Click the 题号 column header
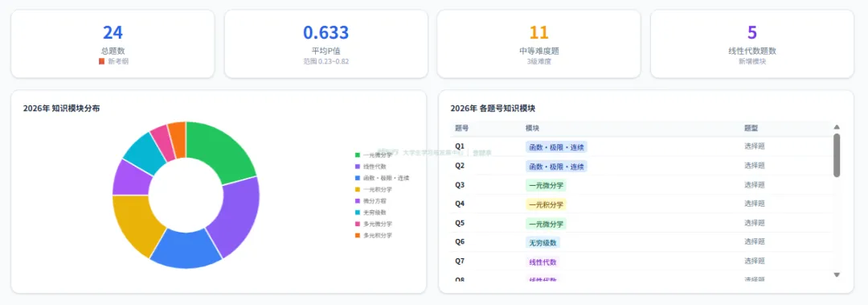 coord(461,128)
